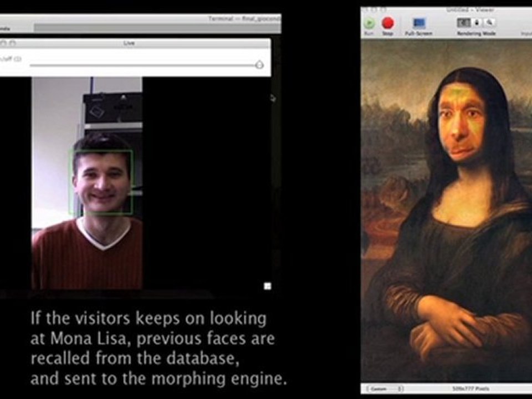532x399 pixels.
Task: Select first Rendering Mode segment icon
Action: (464, 23)
